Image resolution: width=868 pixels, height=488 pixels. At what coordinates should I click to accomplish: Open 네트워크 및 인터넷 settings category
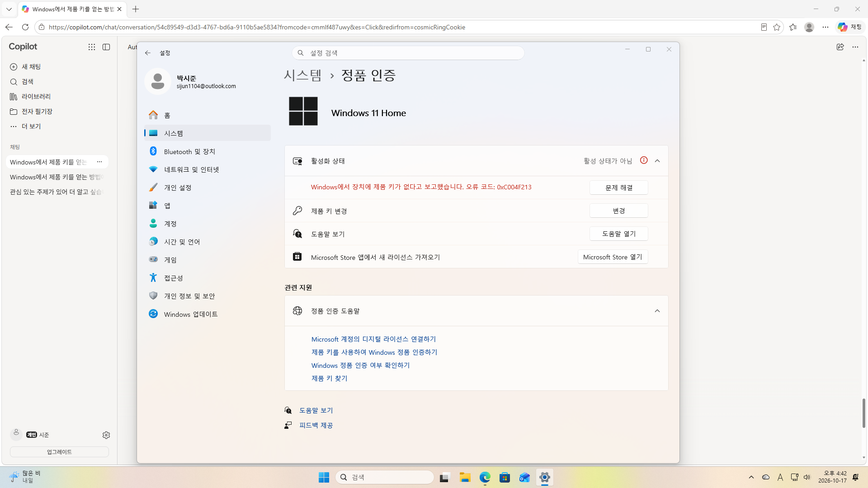click(x=208, y=169)
